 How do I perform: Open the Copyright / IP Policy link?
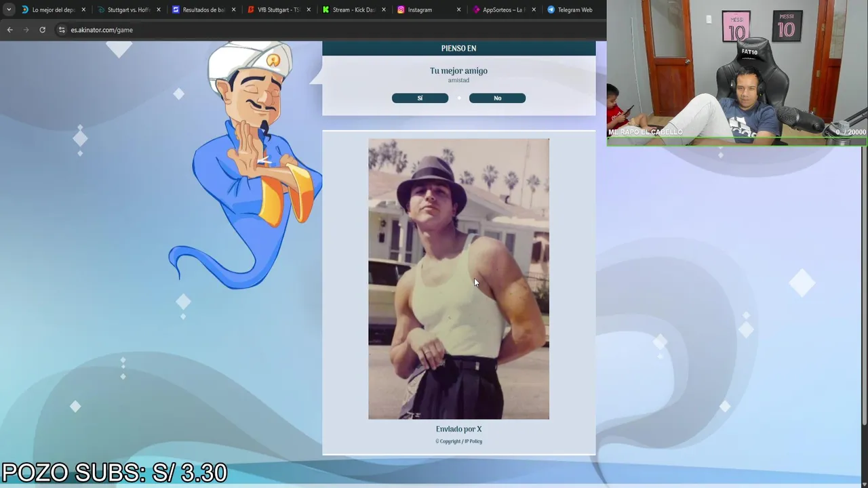click(x=458, y=441)
